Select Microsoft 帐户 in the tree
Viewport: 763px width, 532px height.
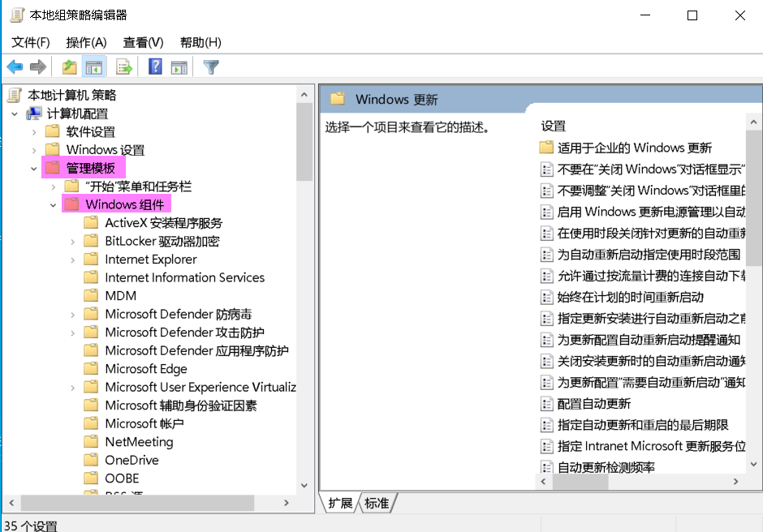(144, 423)
